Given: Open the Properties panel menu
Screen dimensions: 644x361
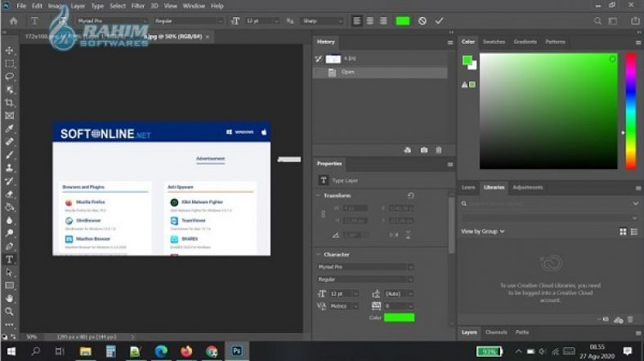Looking at the screenshot, I should pos(450,164).
